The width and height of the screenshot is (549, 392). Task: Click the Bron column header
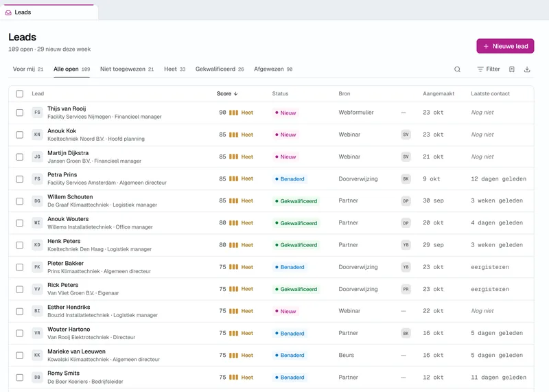coord(344,93)
